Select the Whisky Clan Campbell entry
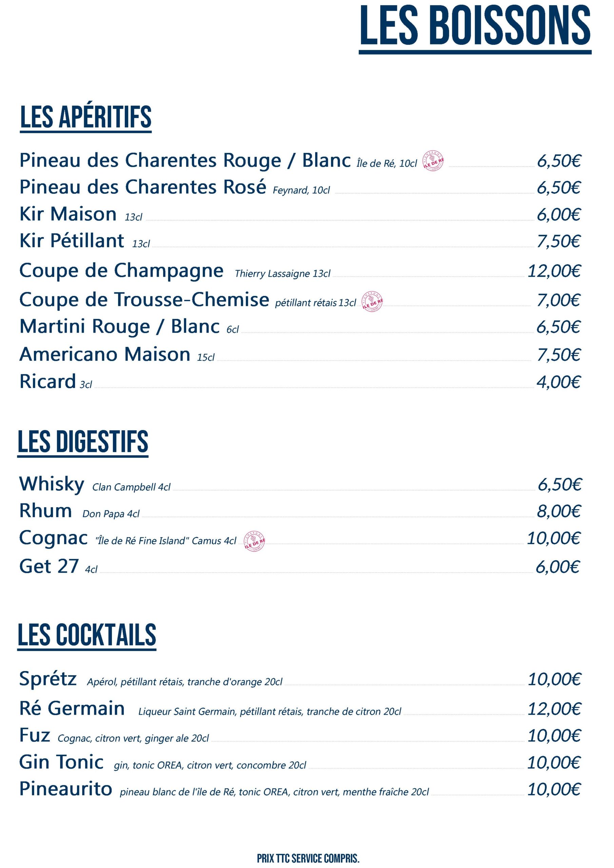 (x=52, y=484)
